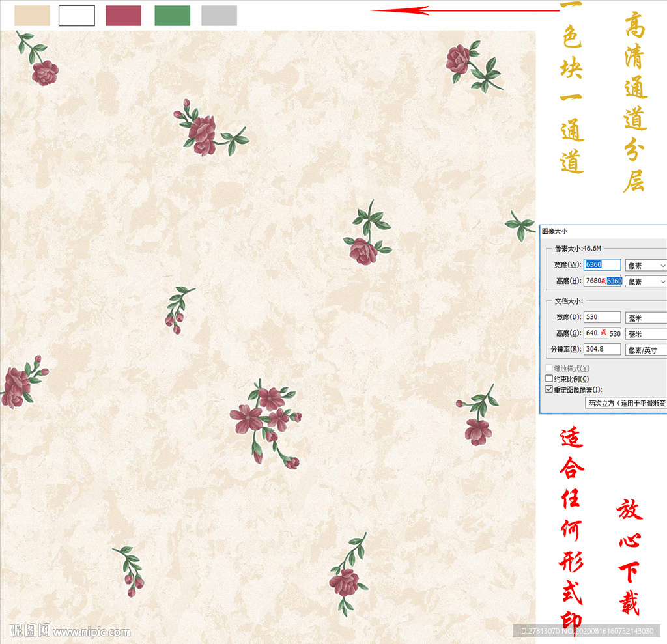Image resolution: width=667 pixels, height=644 pixels.
Task: Click the 文档大小 group label
Action: coord(569,301)
